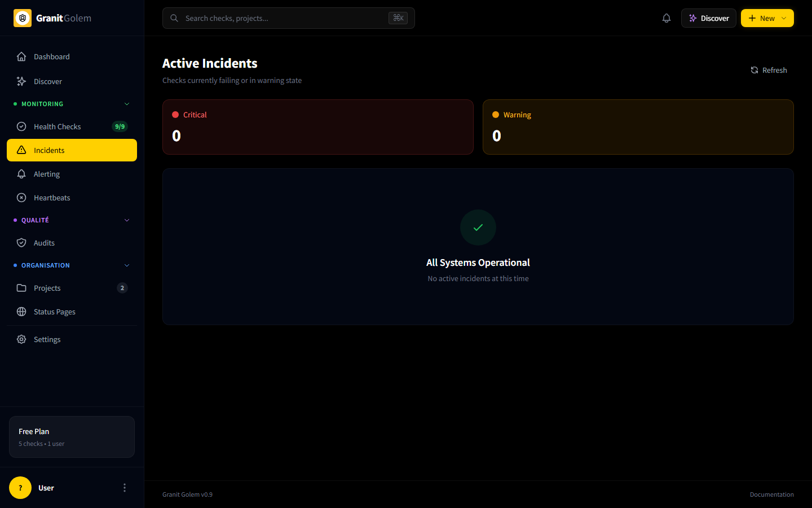Click the green All Systems Operational checkmark

pyautogui.click(x=478, y=227)
